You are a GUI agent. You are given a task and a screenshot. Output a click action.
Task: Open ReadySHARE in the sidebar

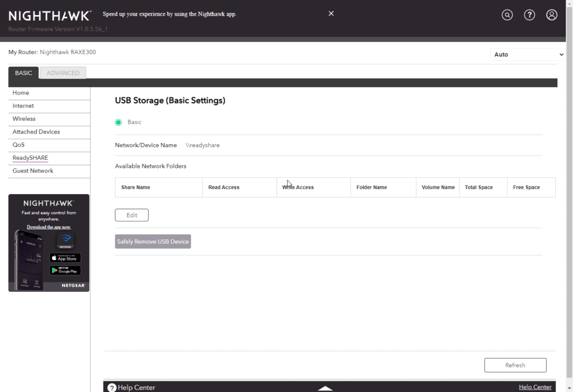click(30, 158)
